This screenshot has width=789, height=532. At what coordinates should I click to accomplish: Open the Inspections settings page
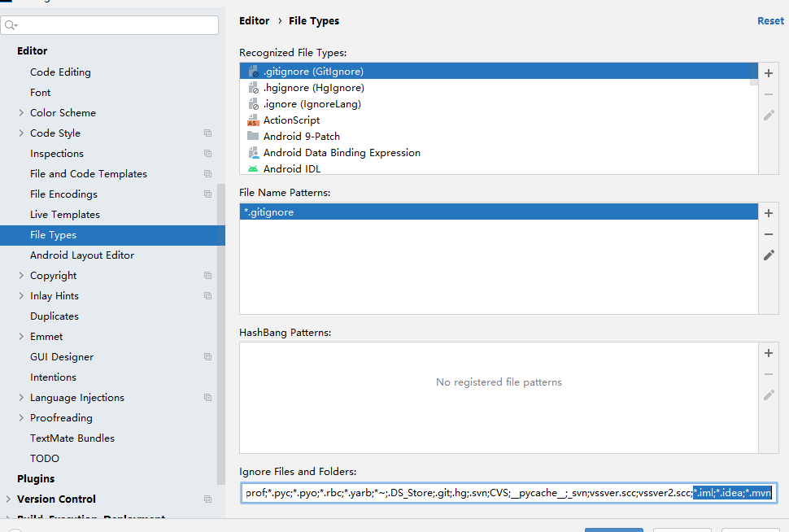coord(57,154)
